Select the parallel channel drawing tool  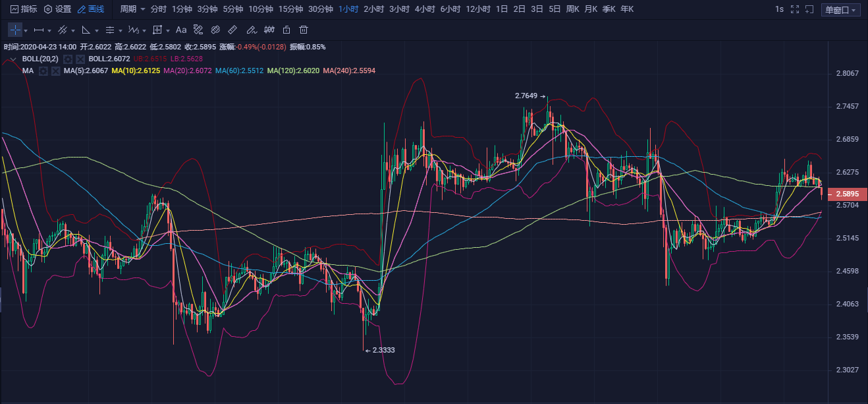63,30
